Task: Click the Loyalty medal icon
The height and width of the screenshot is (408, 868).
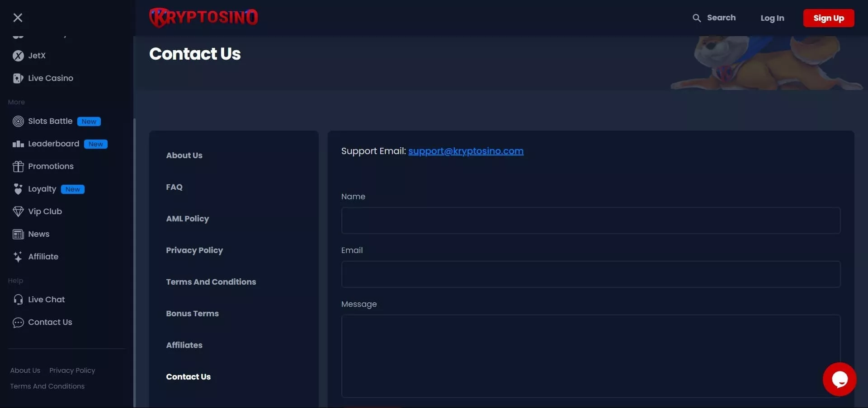Action: (18, 189)
